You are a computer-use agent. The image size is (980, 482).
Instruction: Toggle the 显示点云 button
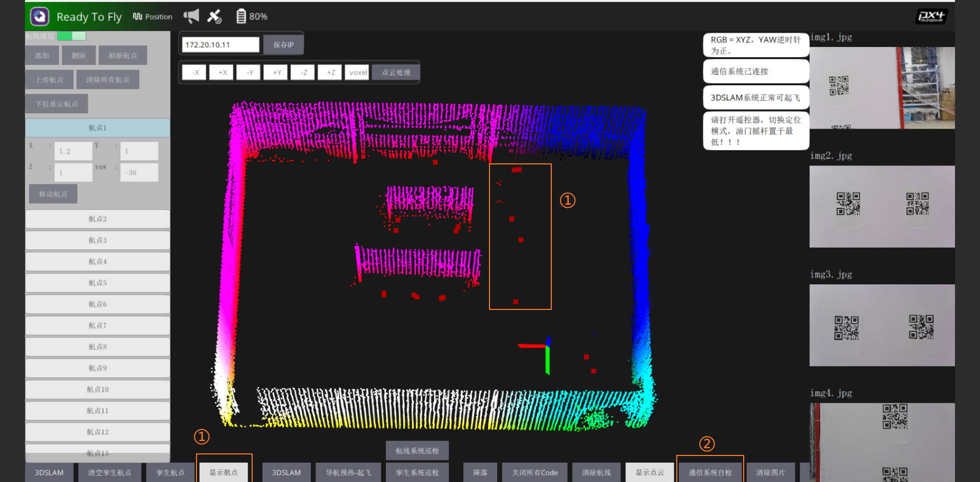pos(650,472)
